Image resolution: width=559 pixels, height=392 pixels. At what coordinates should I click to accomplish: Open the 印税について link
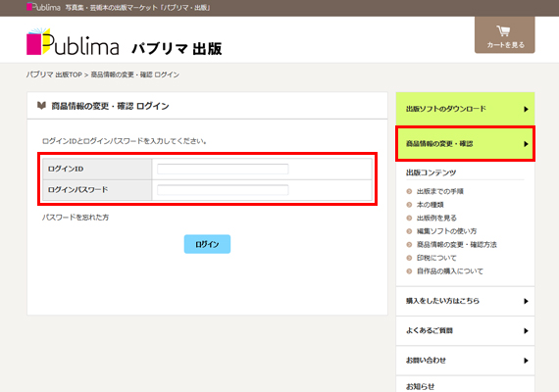click(x=436, y=258)
